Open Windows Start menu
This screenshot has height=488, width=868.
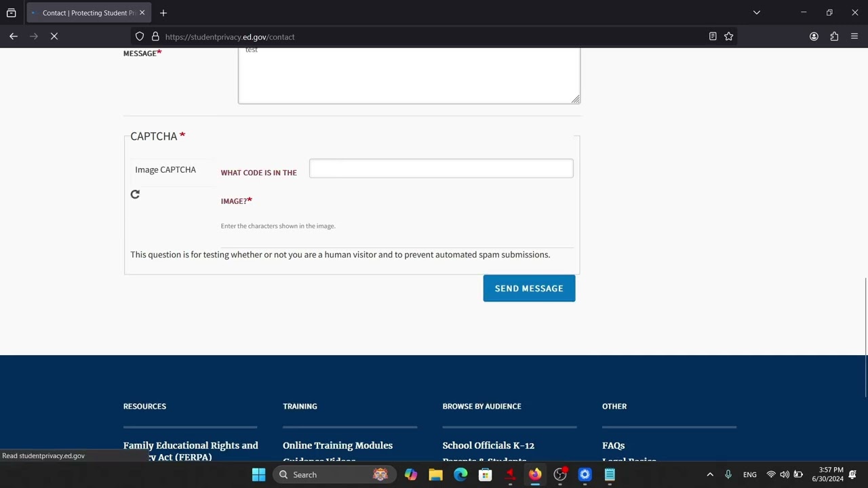pos(258,474)
